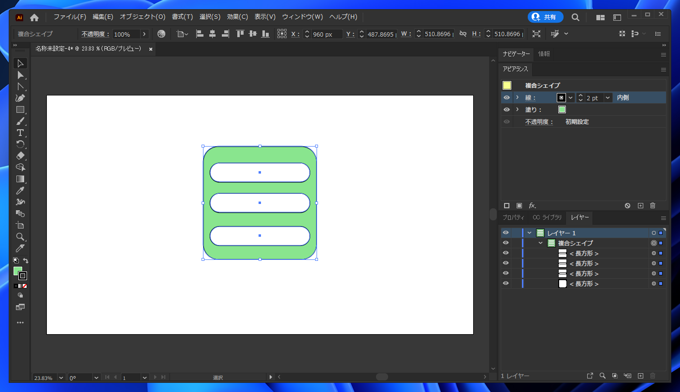The width and height of the screenshot is (680, 392).
Task: Select the Eyedropper tool
Action: (20, 191)
